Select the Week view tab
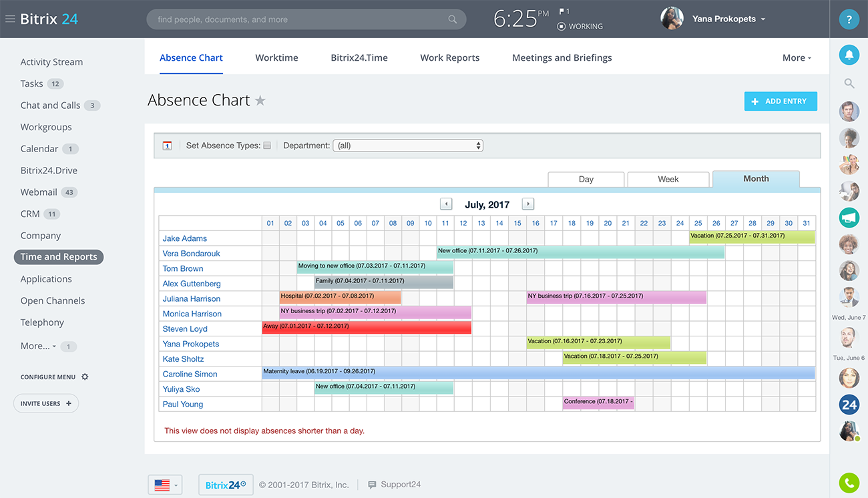868x498 pixels. 668,180
